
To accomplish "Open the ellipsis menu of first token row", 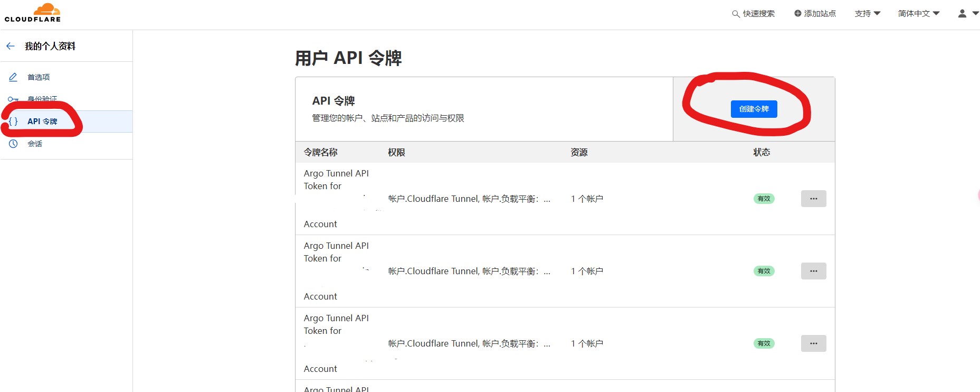I will tap(813, 199).
